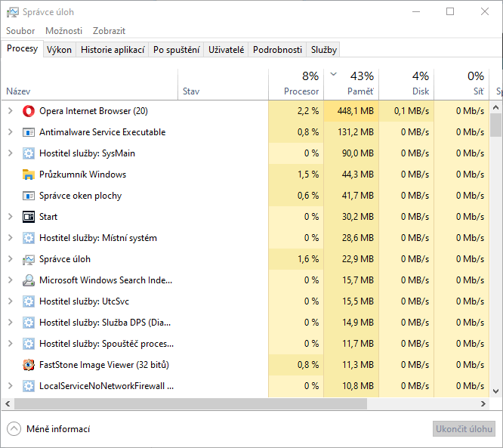Sort by the Procesor column header

pyautogui.click(x=296, y=84)
